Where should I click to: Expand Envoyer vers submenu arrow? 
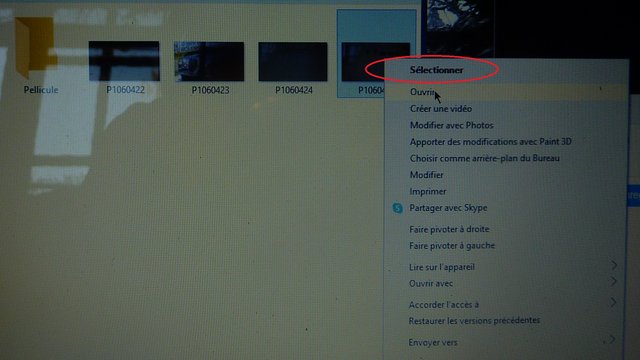point(612,340)
